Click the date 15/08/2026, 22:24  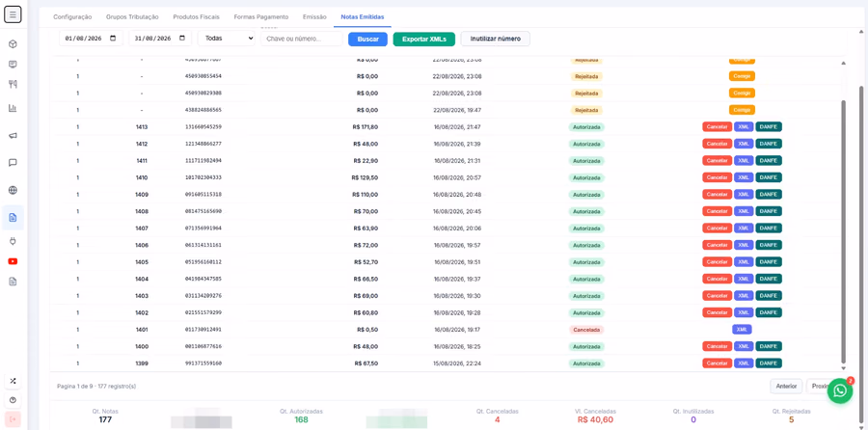pos(457,363)
